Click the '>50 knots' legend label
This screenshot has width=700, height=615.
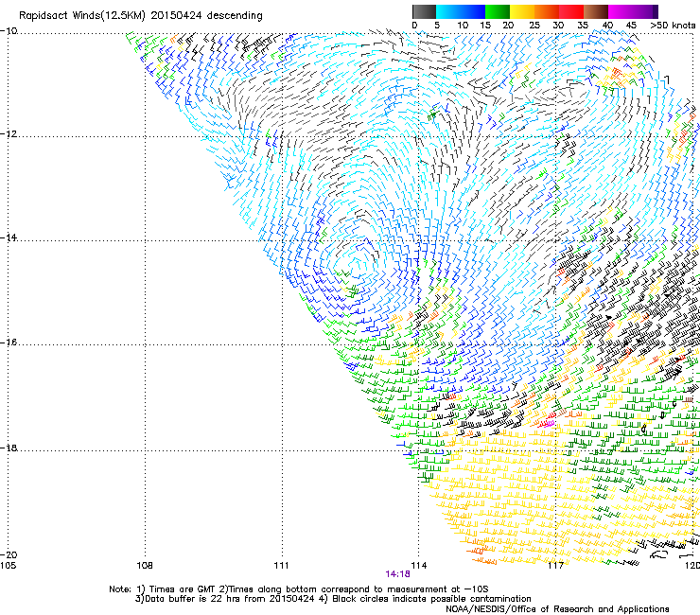(673, 26)
